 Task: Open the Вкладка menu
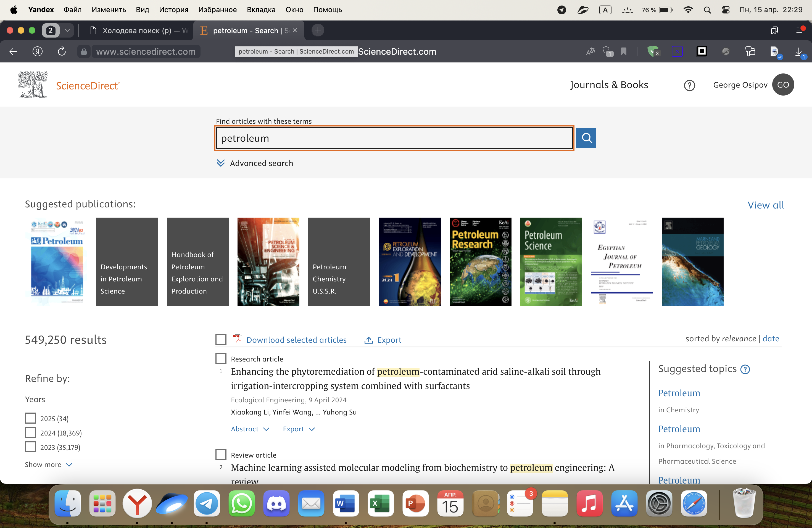tap(261, 10)
